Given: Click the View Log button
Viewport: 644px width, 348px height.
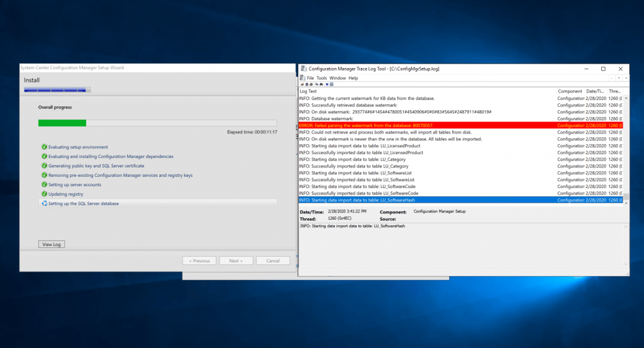Looking at the screenshot, I should point(52,244).
